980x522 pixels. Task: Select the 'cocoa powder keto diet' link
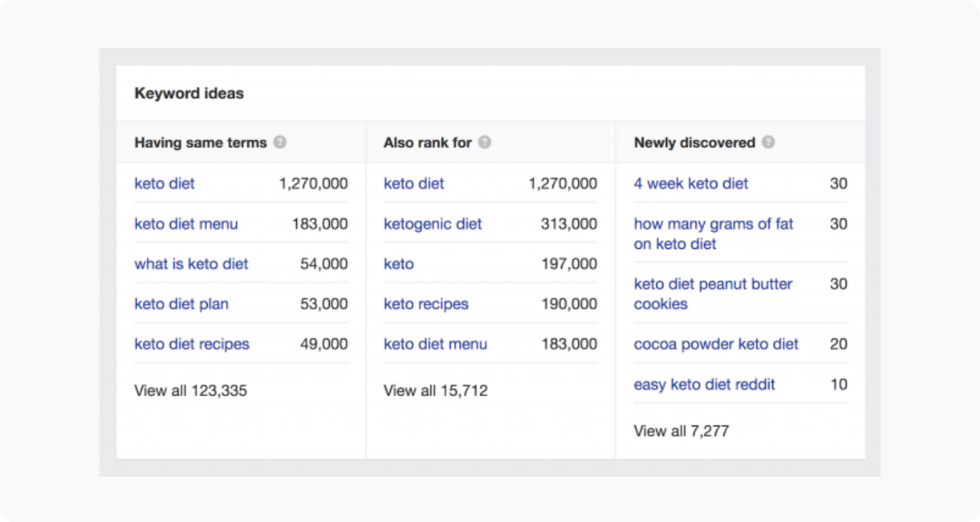(716, 344)
